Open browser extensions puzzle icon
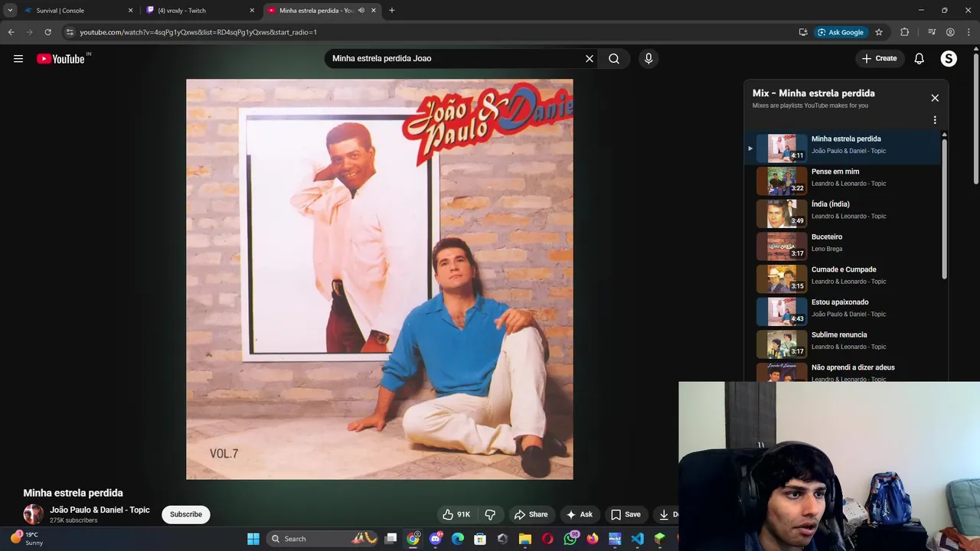 tap(905, 32)
